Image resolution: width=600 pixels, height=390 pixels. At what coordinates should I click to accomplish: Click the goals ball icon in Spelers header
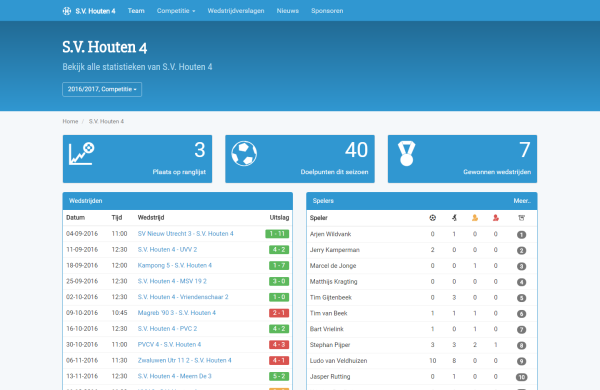click(432, 218)
